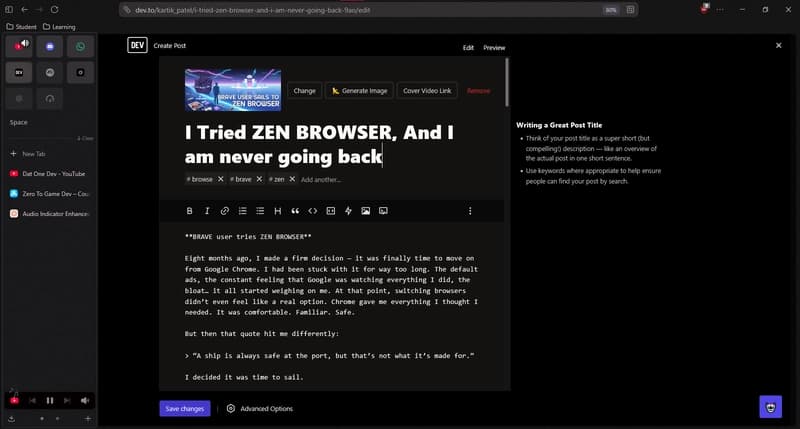This screenshot has height=429, width=800.
Task: Open the browser three-dots menu
Action: 720,9
